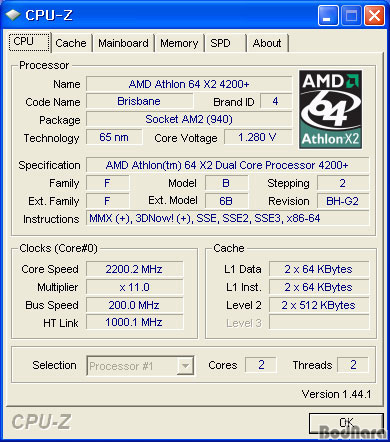
Task: Click the Level 2 cache value
Action: tap(319, 305)
